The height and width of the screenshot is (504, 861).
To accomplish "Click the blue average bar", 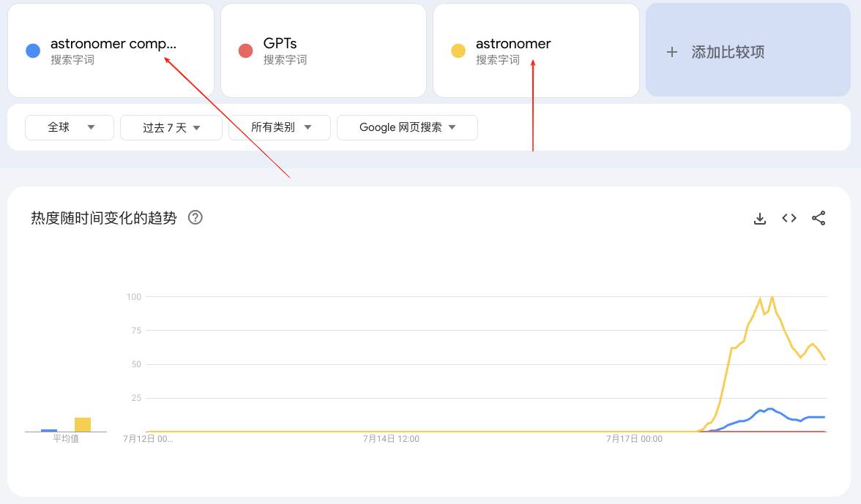I will tap(49, 431).
